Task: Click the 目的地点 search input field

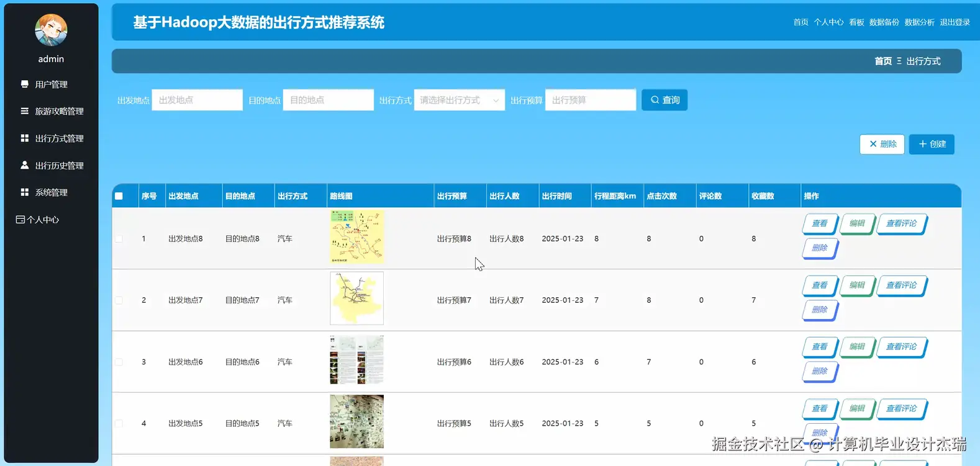Action: [x=328, y=100]
